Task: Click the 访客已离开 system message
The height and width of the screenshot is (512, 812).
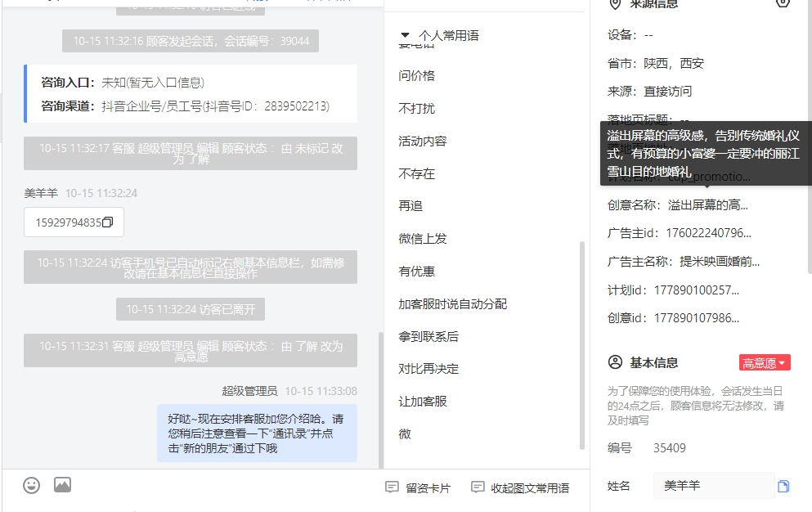Action: click(191, 309)
